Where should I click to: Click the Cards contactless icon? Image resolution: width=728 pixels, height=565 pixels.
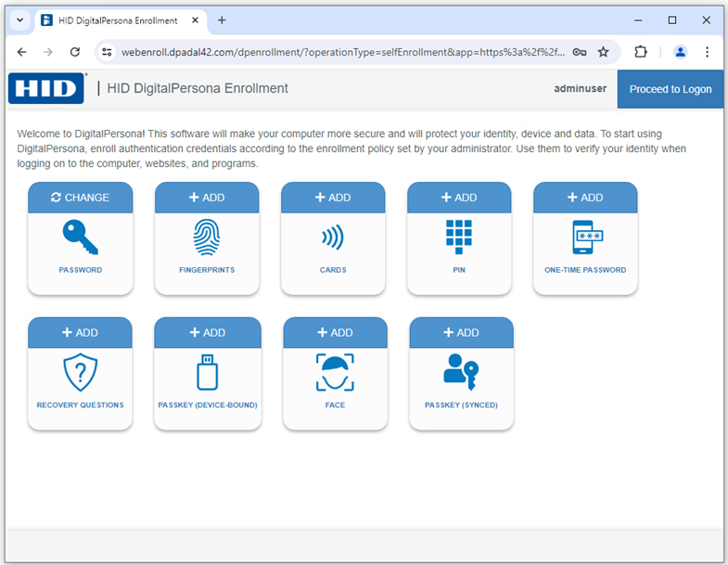(x=333, y=238)
